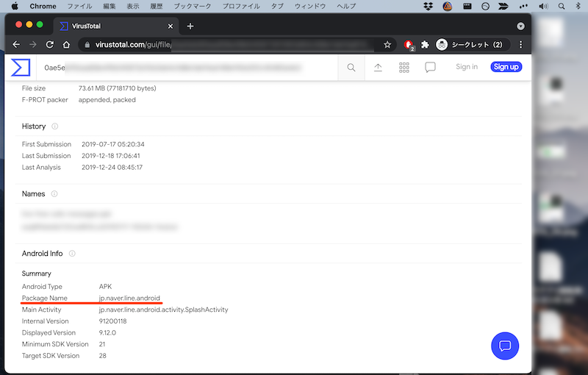
Task: Open the comments speech bubble icon
Action: (431, 68)
